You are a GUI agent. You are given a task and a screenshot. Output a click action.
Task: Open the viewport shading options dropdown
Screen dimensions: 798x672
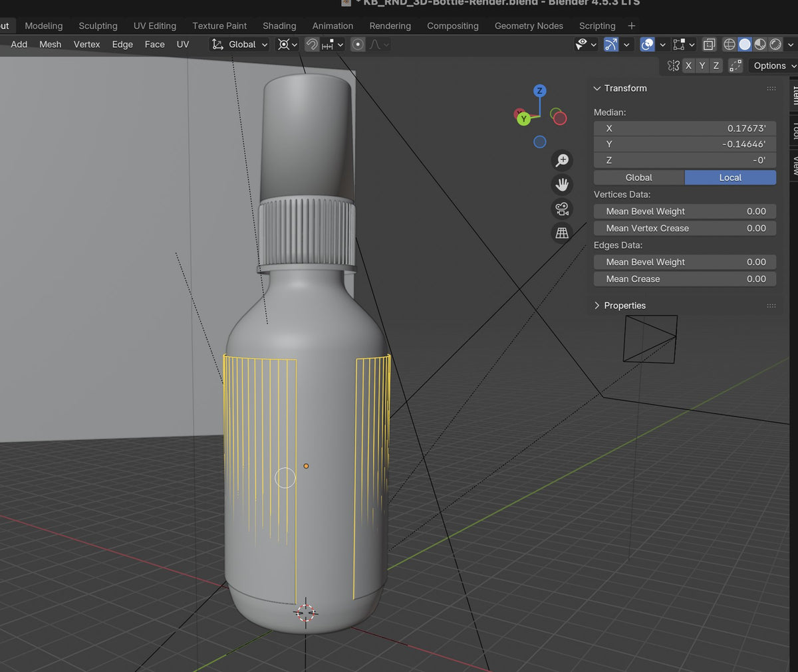[x=790, y=45]
